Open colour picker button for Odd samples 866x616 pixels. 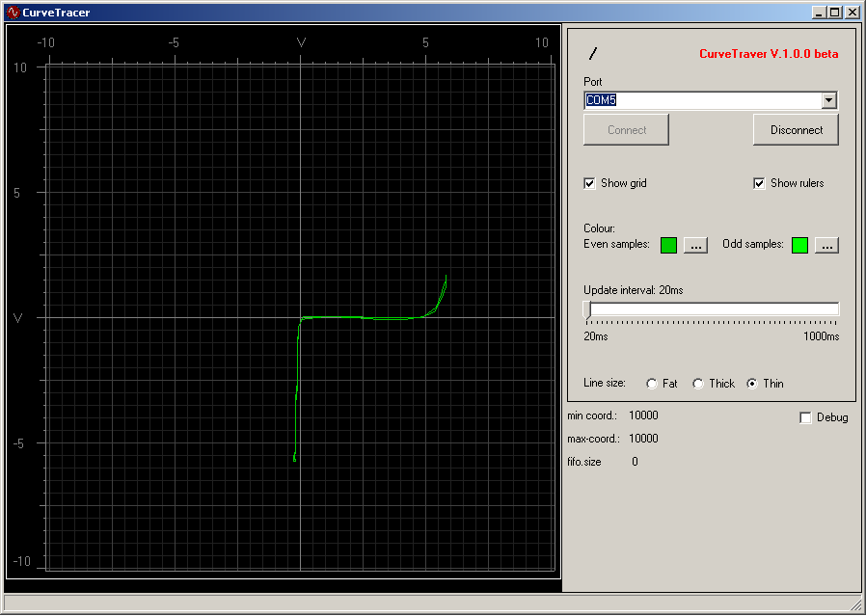(x=826, y=246)
